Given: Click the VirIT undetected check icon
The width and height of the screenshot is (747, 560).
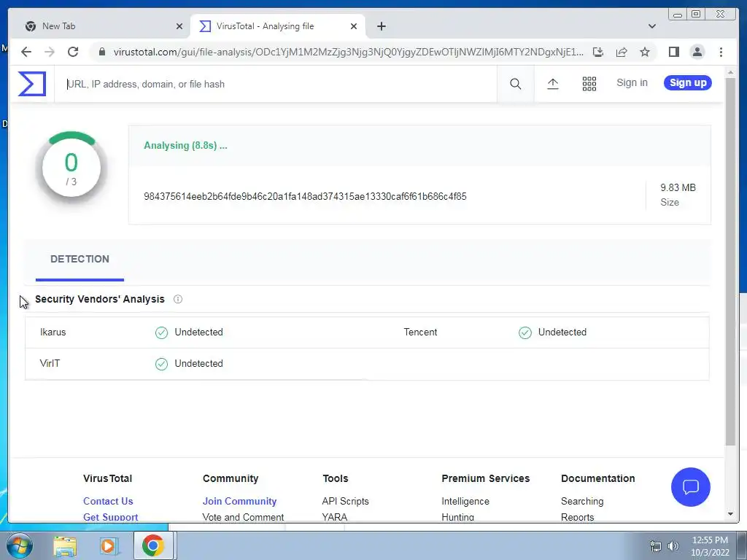Looking at the screenshot, I should 161,364.
